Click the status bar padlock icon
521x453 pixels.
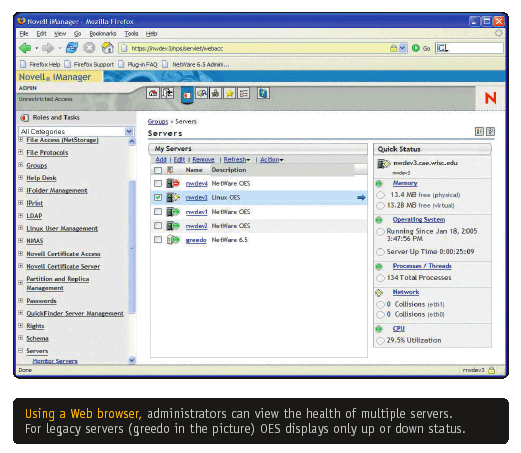491,370
